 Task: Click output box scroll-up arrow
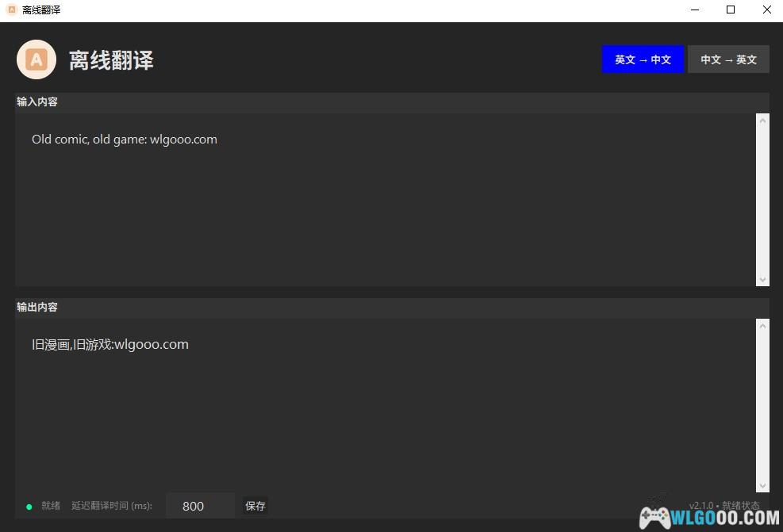(x=763, y=326)
